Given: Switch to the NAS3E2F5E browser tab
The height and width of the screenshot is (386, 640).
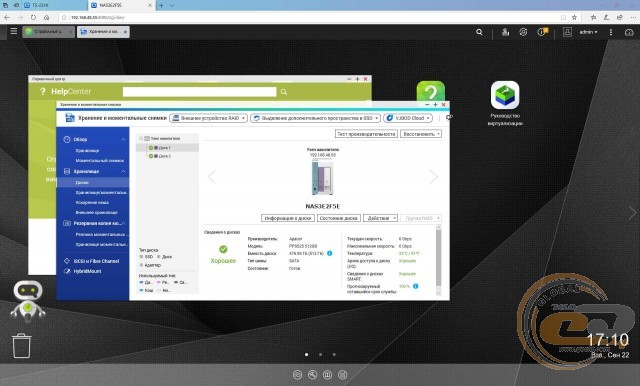Looking at the screenshot, I should 121,5.
